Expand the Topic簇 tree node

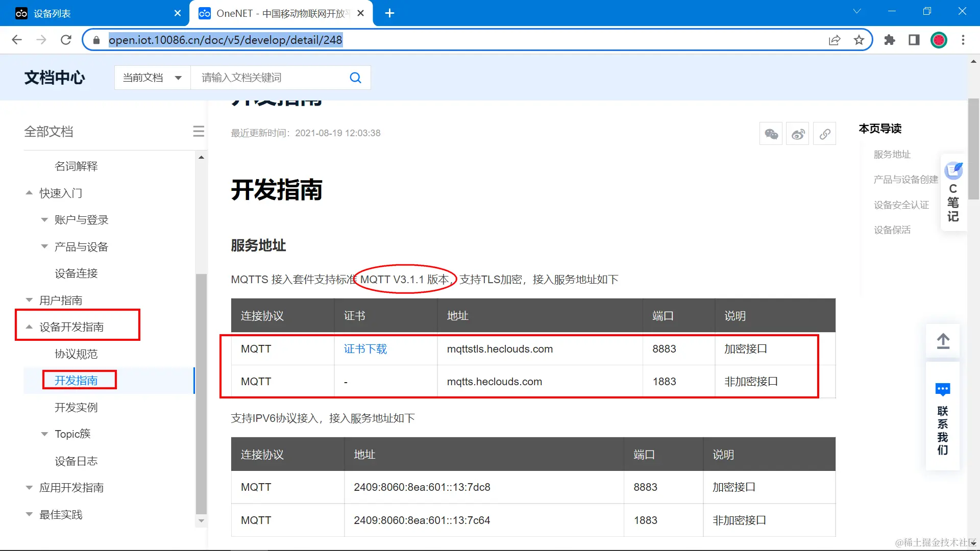(44, 434)
